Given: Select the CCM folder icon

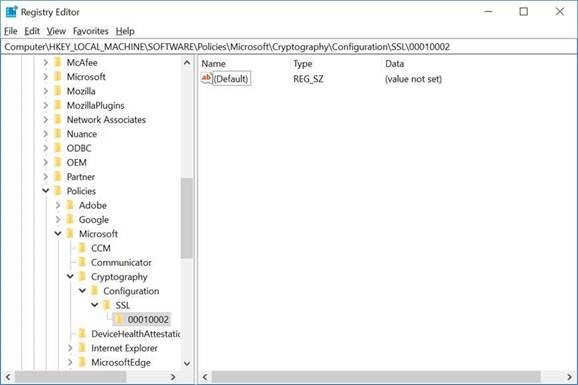Looking at the screenshot, I should tap(83, 248).
